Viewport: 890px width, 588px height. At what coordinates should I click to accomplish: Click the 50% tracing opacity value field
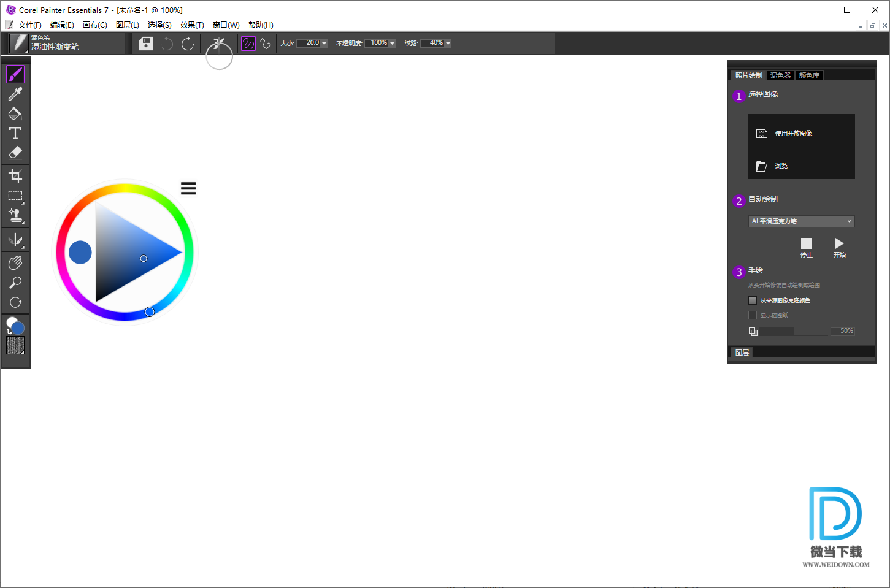pos(843,331)
